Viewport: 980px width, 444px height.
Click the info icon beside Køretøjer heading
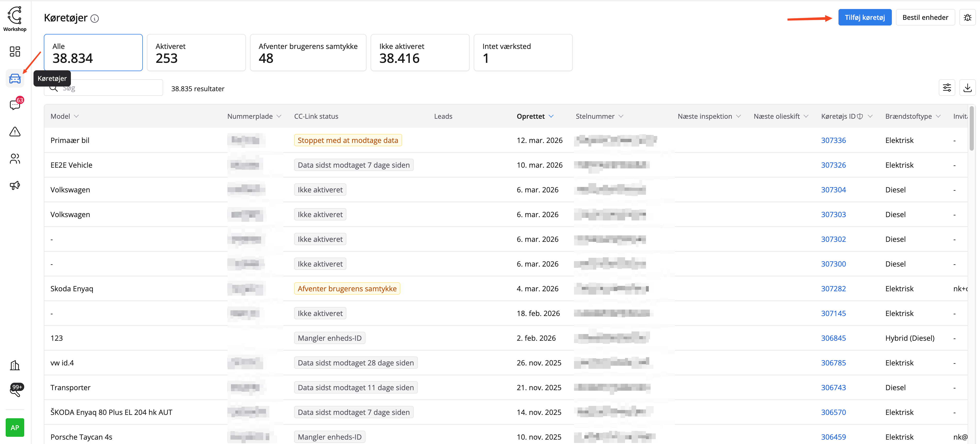tap(95, 19)
